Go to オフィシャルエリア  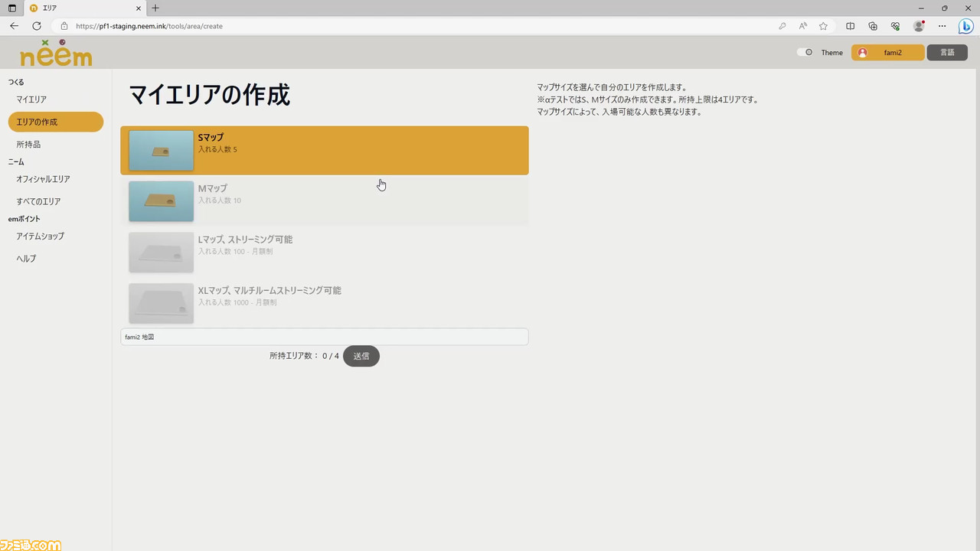tap(43, 179)
